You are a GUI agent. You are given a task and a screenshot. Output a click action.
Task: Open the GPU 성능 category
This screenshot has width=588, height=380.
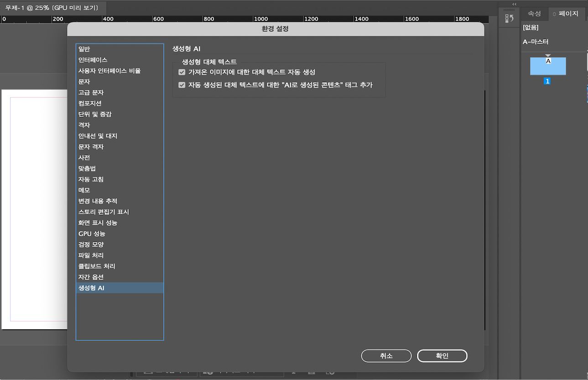[120, 234]
